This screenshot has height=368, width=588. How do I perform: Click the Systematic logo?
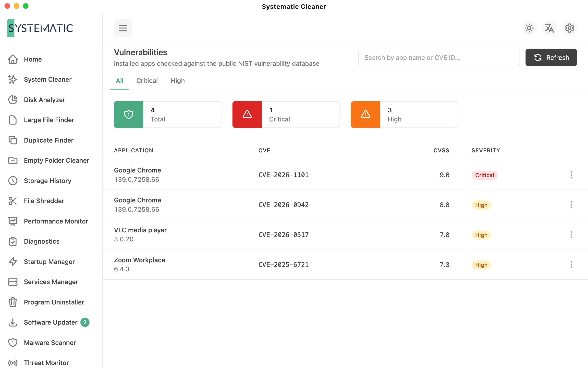pos(40,28)
